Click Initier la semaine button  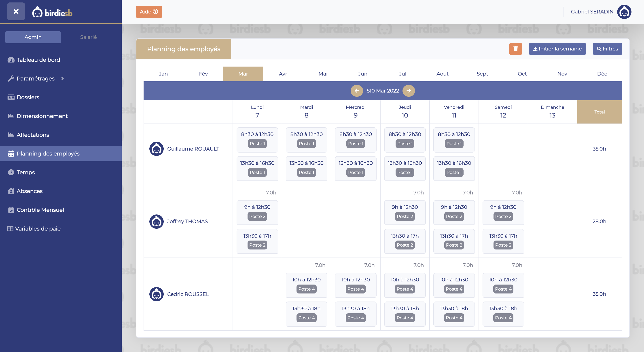[557, 49]
